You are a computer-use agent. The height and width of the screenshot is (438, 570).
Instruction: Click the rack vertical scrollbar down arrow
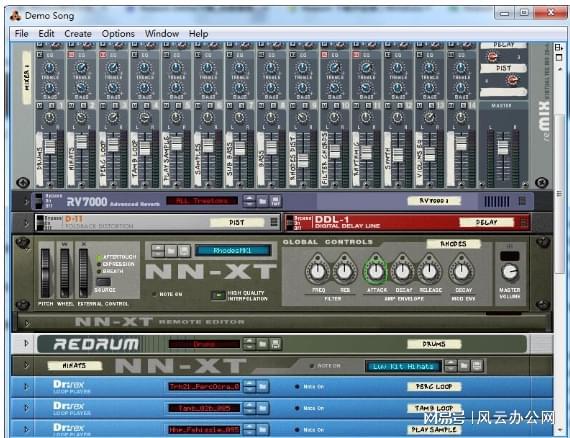point(559,430)
